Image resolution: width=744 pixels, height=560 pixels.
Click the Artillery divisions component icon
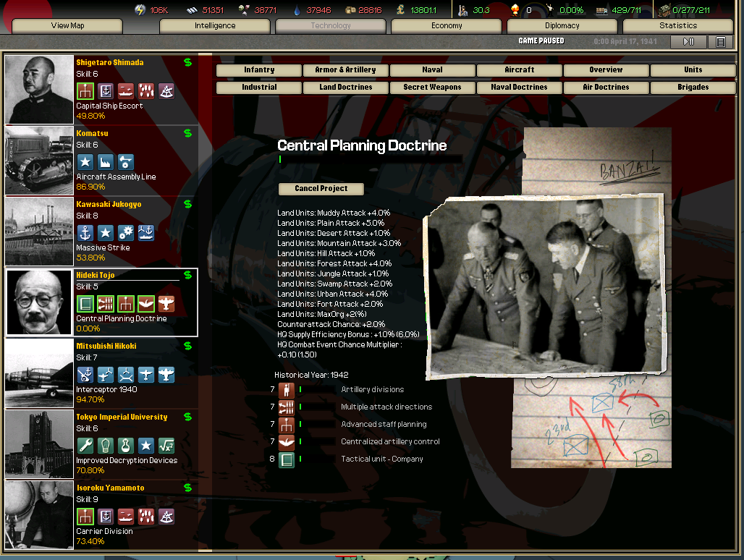coord(287,390)
